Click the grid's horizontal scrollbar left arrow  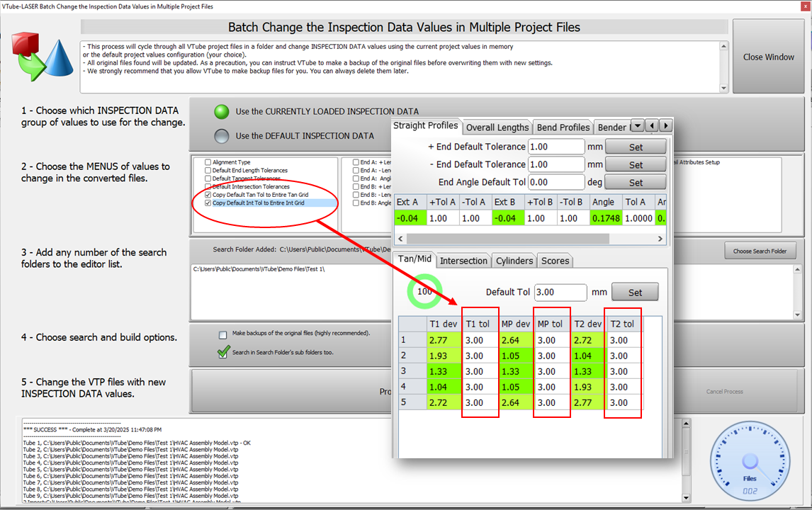coord(400,239)
